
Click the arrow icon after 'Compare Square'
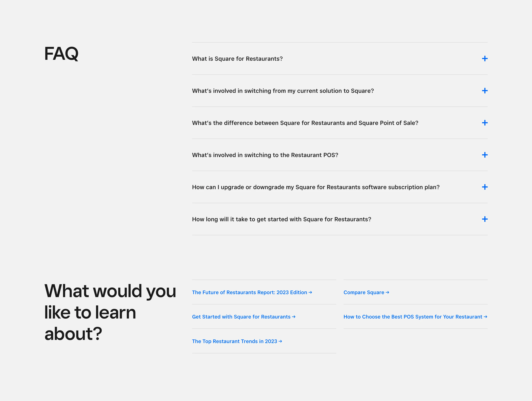coord(388,292)
